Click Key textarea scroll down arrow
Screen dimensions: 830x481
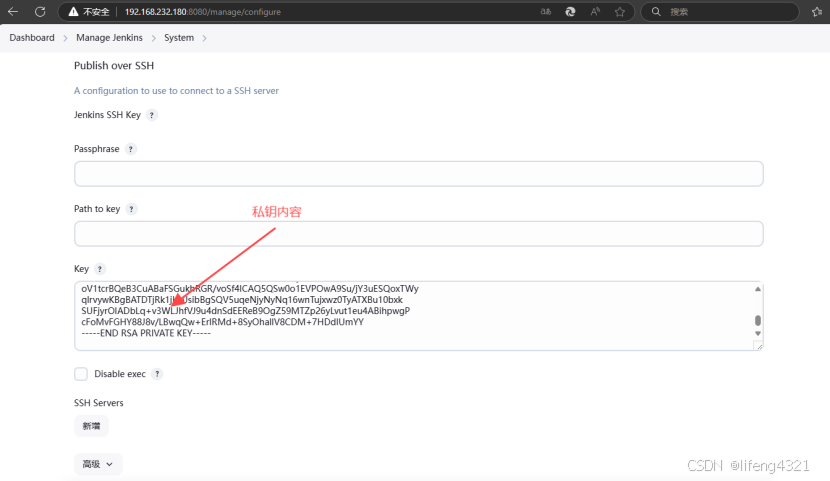tap(757, 333)
